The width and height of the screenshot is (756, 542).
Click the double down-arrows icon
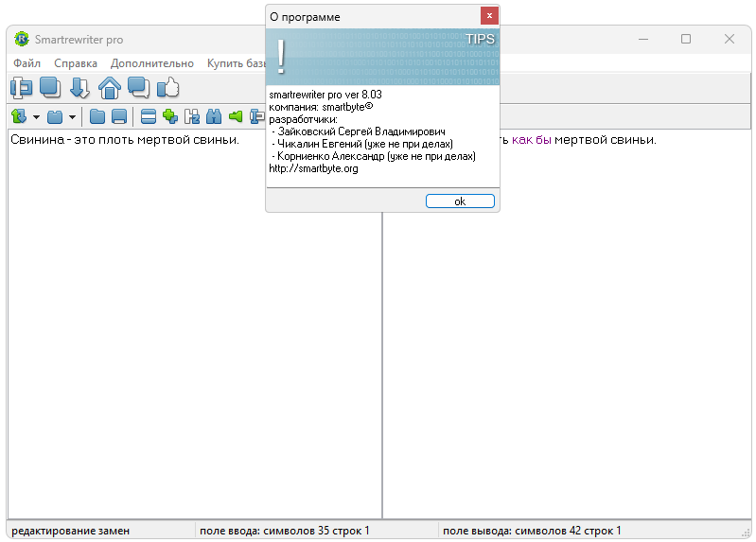pos(79,88)
